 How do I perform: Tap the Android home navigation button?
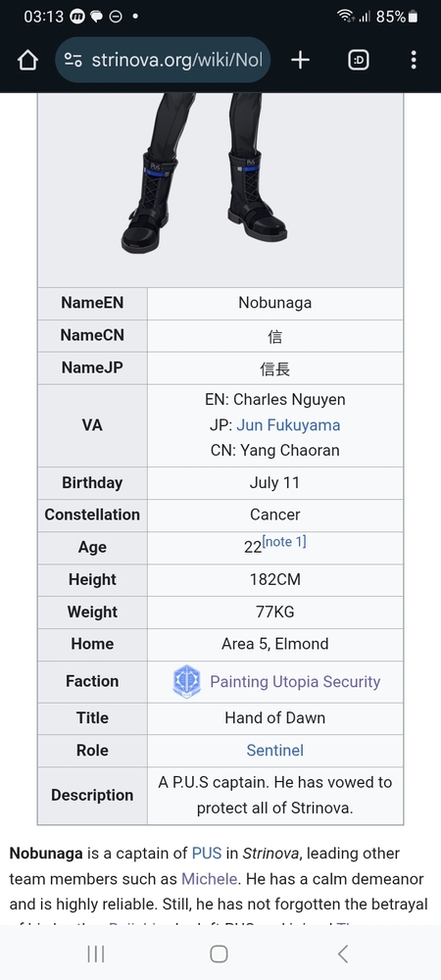coord(220,954)
